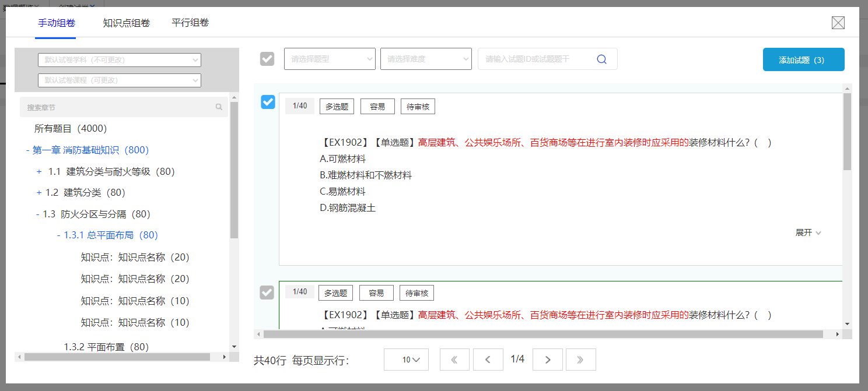Click option D.钢筋混凝土

pos(347,208)
